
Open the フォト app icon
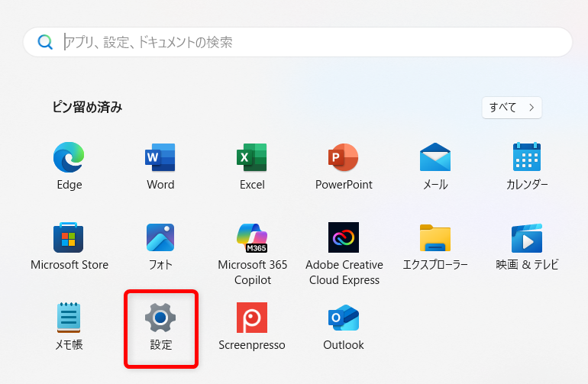coord(160,237)
